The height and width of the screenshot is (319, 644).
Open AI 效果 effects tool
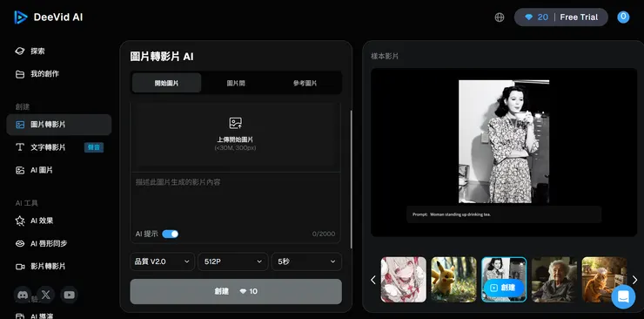(x=35, y=221)
